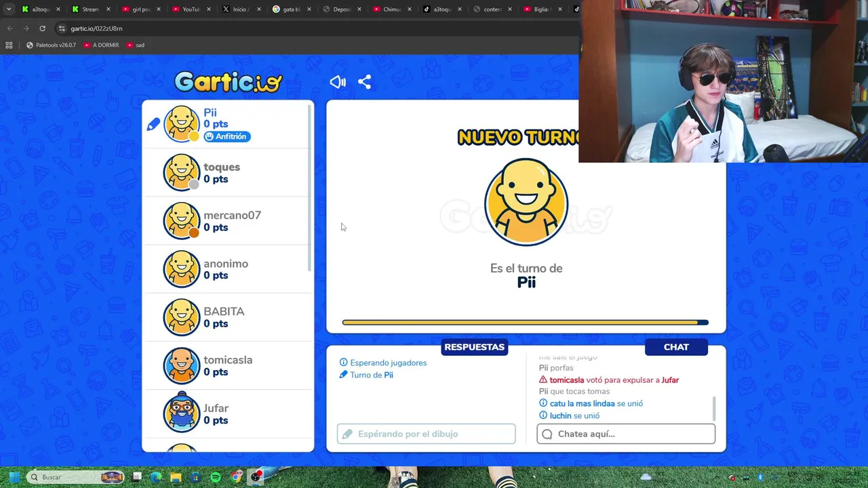Go back in browser history
This screenshot has width=868, height=488.
(x=9, y=28)
